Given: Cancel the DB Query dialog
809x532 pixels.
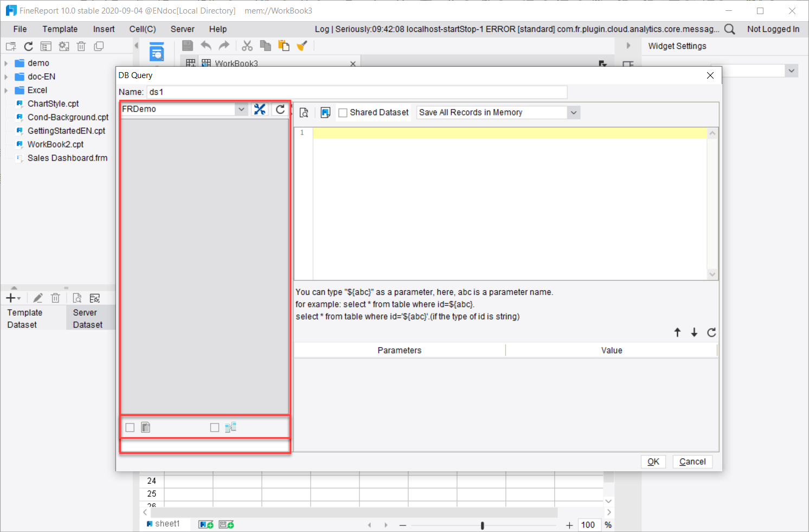Looking at the screenshot, I should [692, 462].
